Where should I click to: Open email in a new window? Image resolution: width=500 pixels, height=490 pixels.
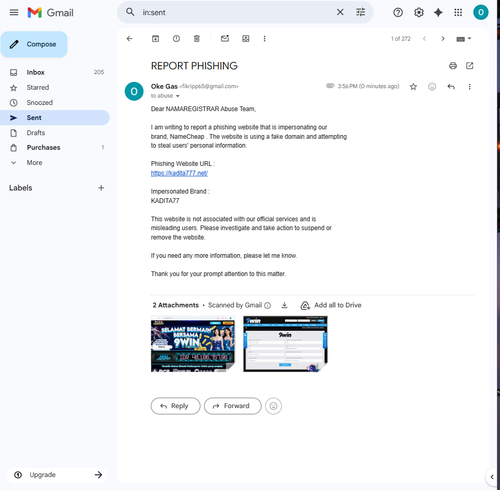469,66
